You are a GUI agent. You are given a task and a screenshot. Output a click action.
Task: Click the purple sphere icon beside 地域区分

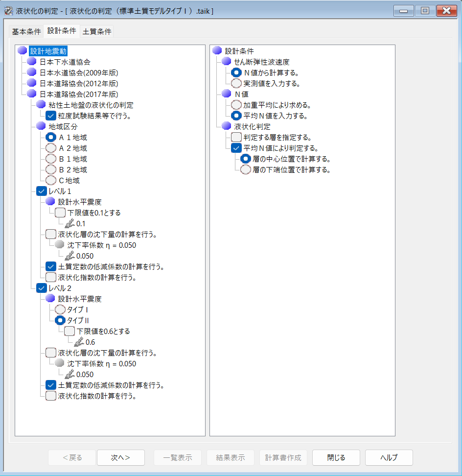pyautogui.click(x=41, y=126)
